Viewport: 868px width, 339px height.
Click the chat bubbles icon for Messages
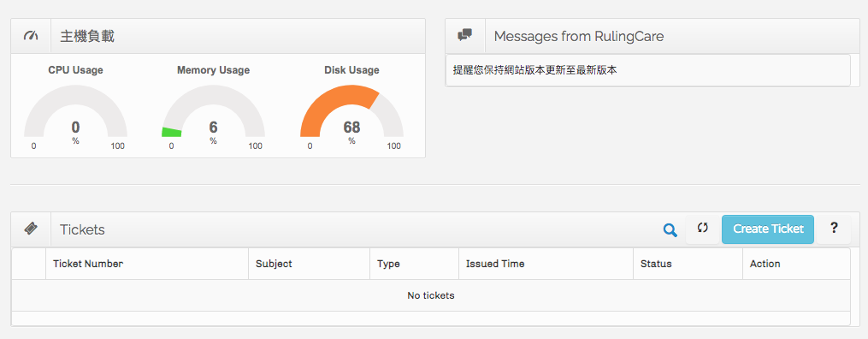tap(465, 35)
